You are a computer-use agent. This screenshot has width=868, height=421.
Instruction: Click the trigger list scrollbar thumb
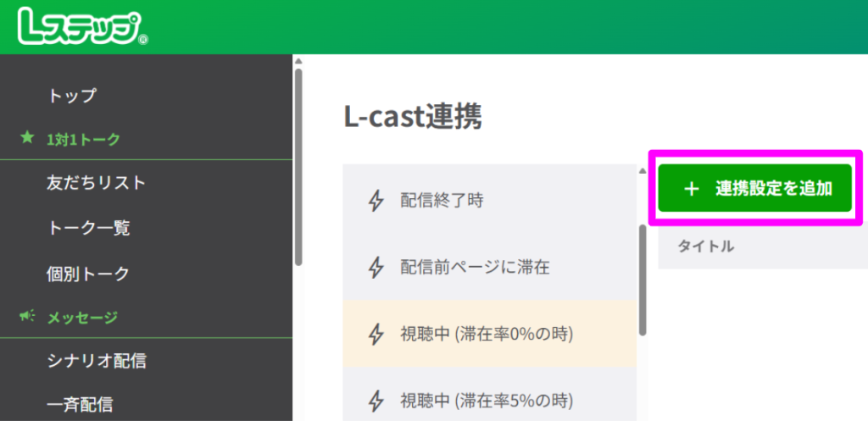coord(643,280)
